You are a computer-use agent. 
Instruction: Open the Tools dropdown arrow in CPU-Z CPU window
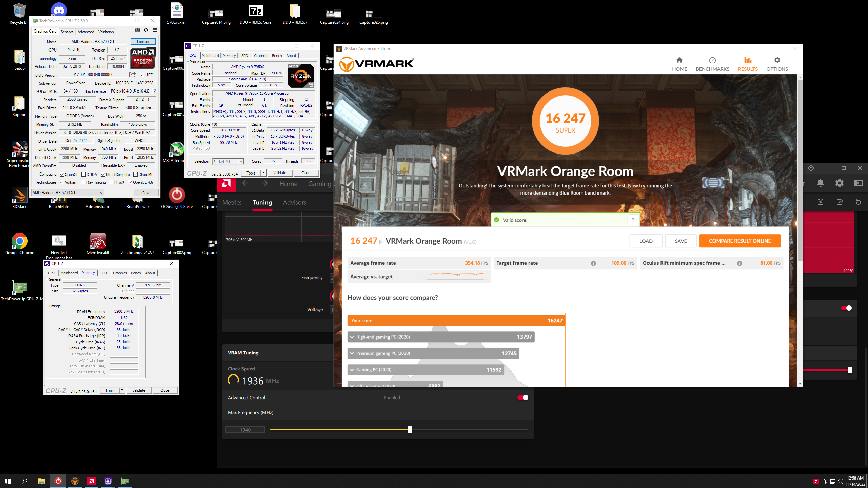click(x=263, y=173)
